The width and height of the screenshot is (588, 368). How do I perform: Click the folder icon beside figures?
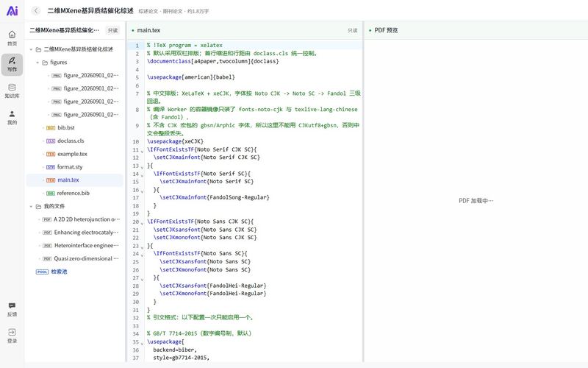[45, 63]
